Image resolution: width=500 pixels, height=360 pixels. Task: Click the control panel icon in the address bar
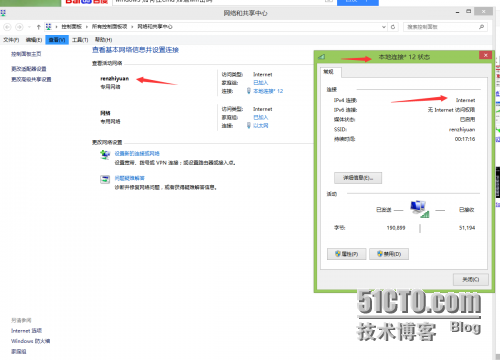coord(49,26)
